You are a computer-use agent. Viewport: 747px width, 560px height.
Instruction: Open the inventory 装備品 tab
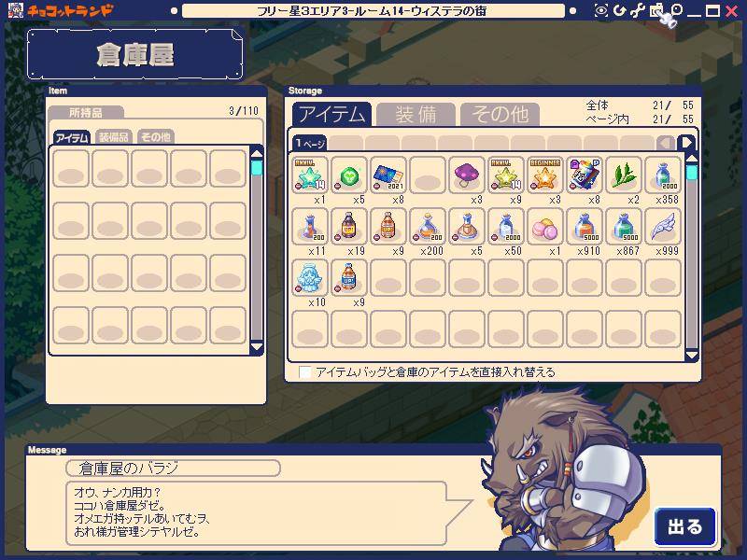[113, 137]
